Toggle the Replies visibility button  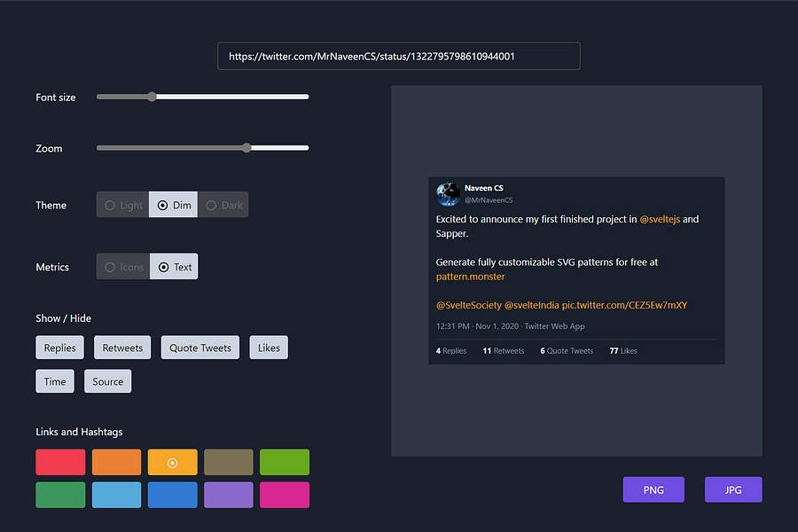[60, 348]
